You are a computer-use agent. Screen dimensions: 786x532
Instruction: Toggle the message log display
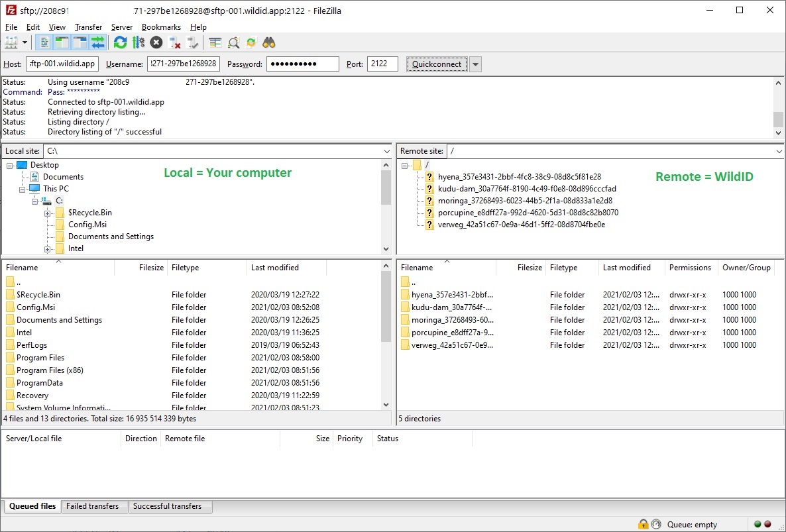(44, 42)
